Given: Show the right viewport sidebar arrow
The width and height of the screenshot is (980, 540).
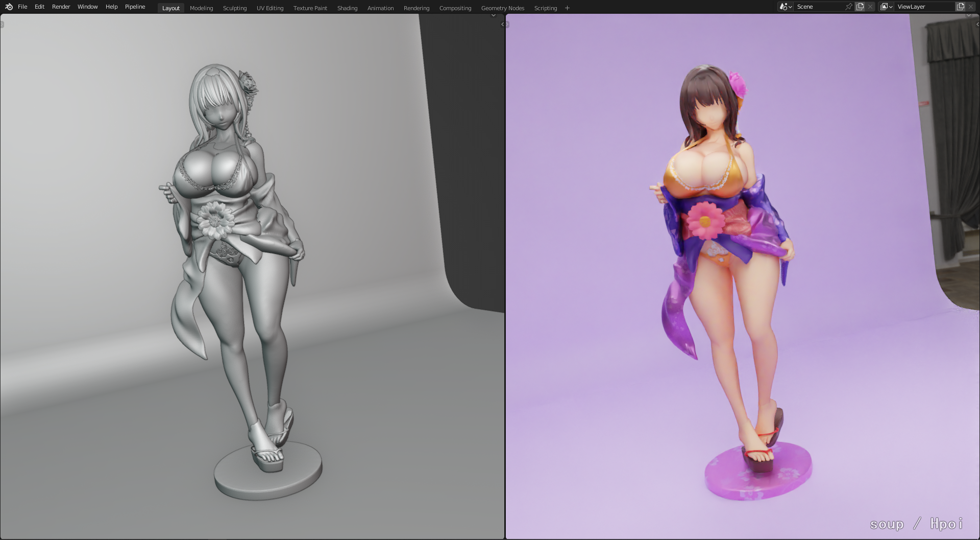Looking at the screenshot, I should (977, 24).
